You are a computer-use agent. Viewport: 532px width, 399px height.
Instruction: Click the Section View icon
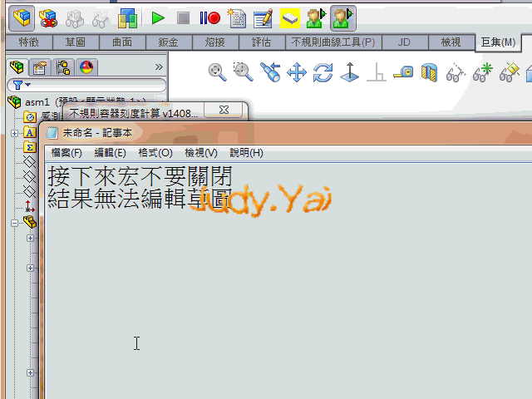(x=429, y=72)
